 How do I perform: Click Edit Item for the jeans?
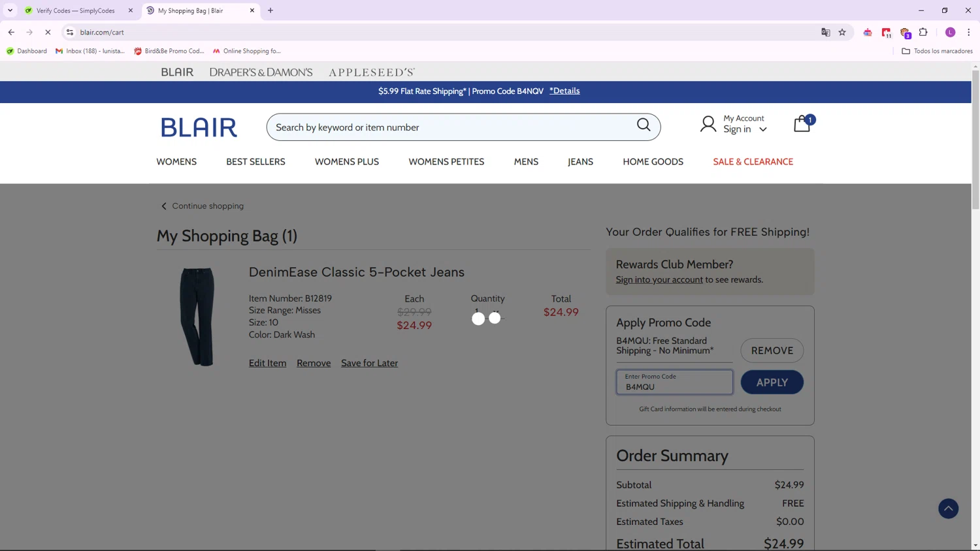pyautogui.click(x=267, y=363)
